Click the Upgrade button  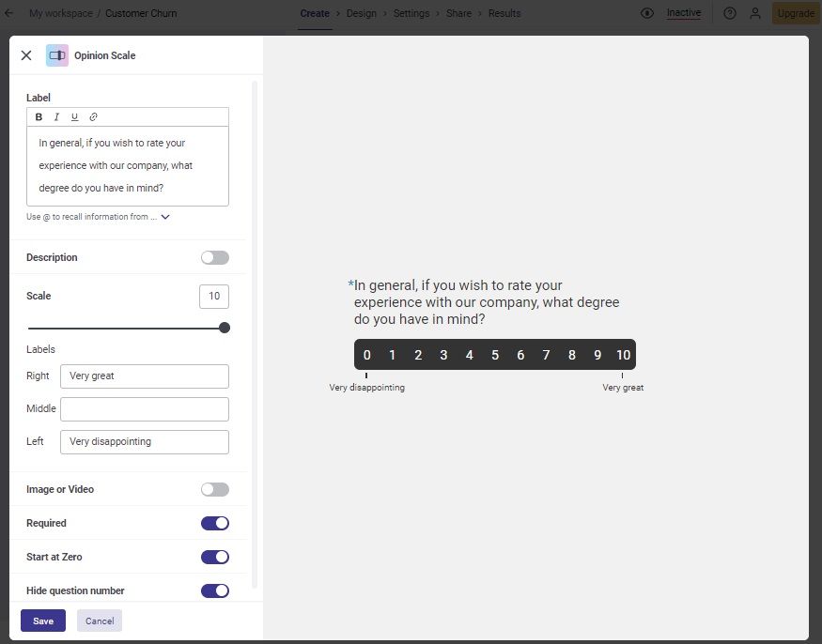[796, 13]
